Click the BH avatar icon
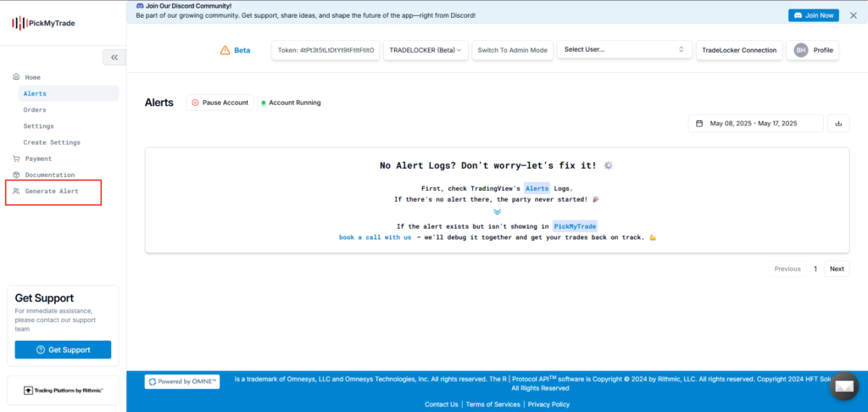Image resolution: width=868 pixels, height=412 pixels. 800,50
